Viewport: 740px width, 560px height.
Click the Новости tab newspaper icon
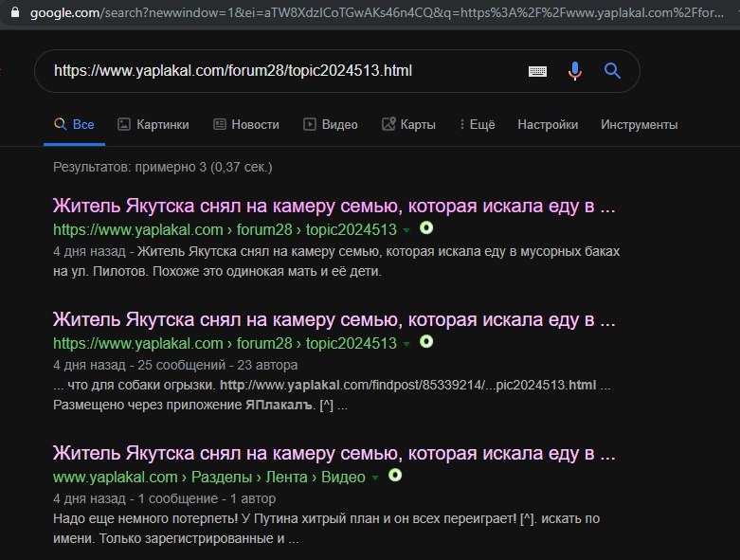220,124
